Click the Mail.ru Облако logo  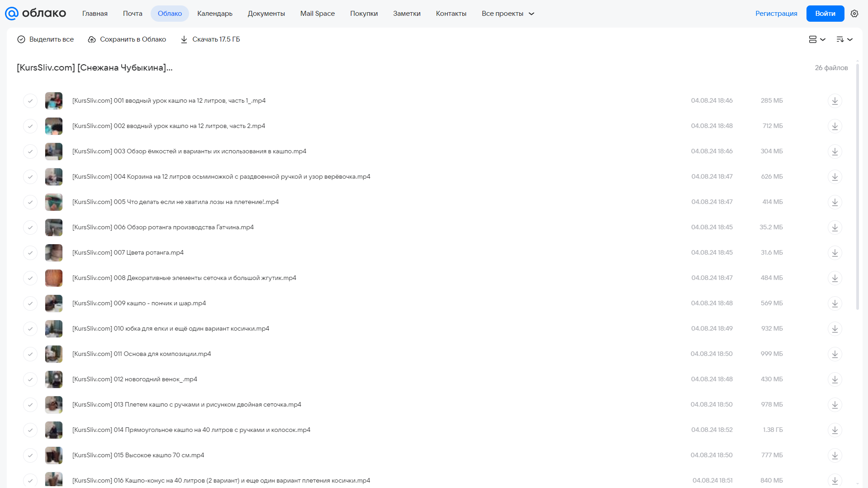point(35,14)
